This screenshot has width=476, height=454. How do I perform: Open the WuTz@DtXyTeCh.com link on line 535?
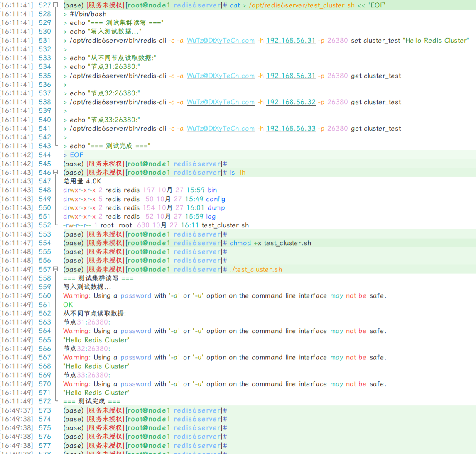coord(221,76)
